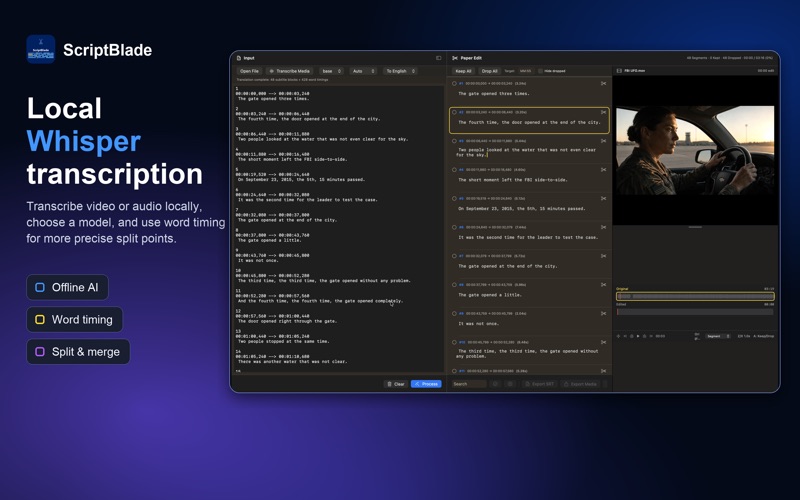800x500 pixels.
Task: Click Input line 'The short moment left the FBI side-to-side.'
Action: coord(292,159)
